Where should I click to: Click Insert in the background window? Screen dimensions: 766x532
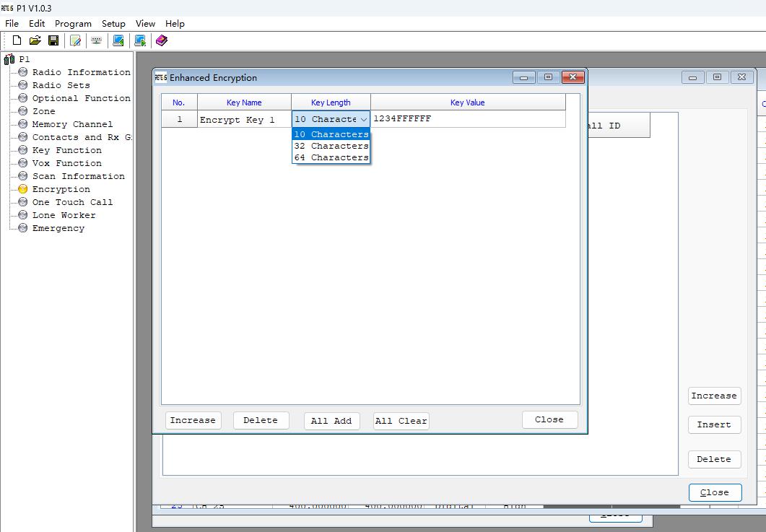(x=714, y=425)
